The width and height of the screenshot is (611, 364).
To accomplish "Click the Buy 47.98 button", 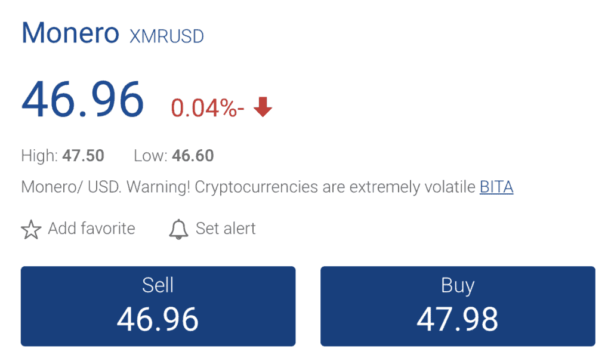I will point(458,306).
